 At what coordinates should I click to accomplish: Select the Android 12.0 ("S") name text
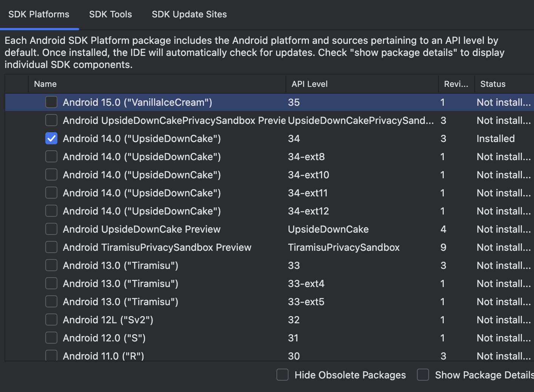(x=104, y=338)
